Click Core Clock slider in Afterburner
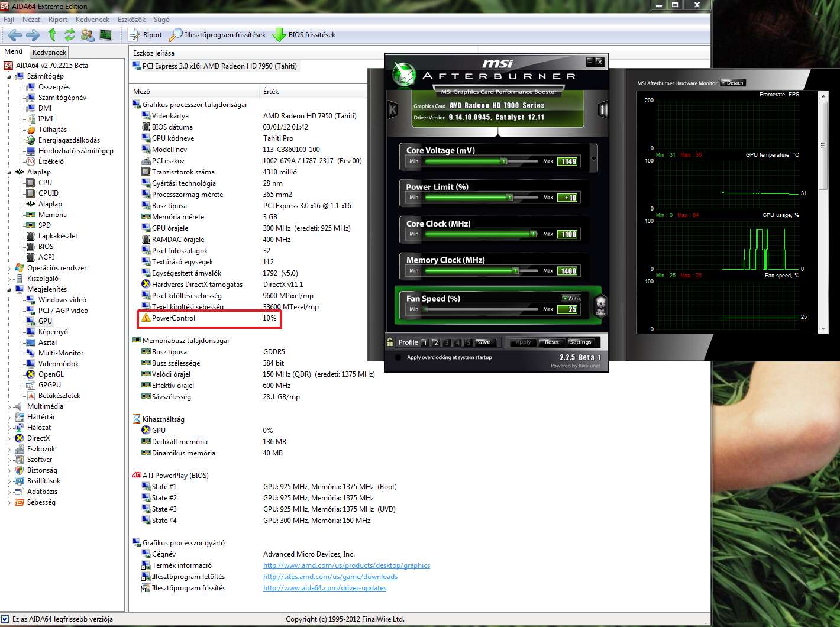Image resolution: width=840 pixels, height=627 pixels. coord(482,234)
